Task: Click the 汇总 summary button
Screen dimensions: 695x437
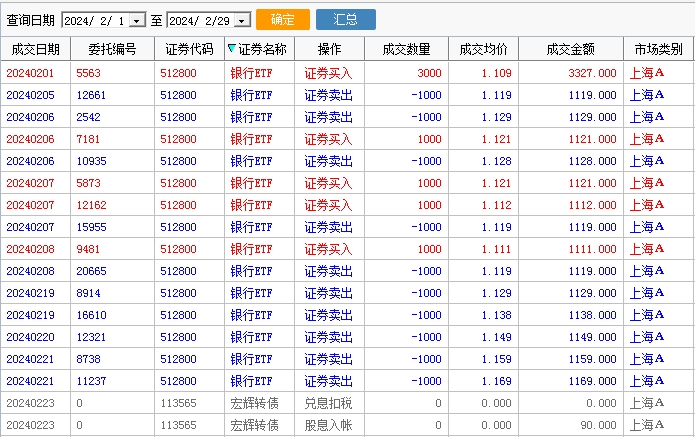Action: point(345,19)
